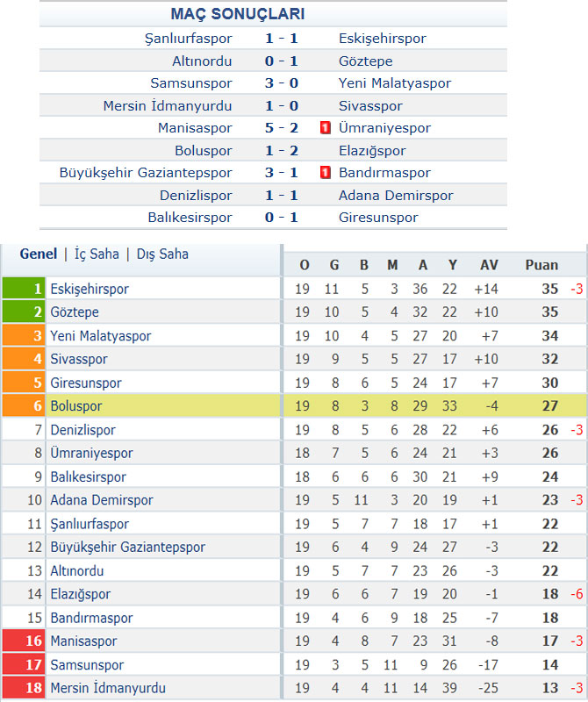
Task: Open Mersin İdmanyurdu in standings table
Action: pos(108,688)
